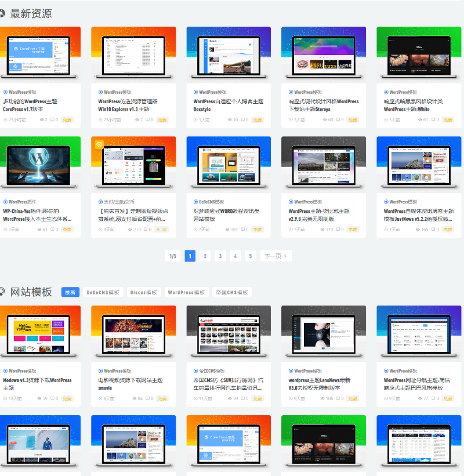The height and width of the screenshot is (476, 464).
Task: Click the category icon beside DeDeCMS模板 on the 织梦 card
Action: click(x=195, y=202)
